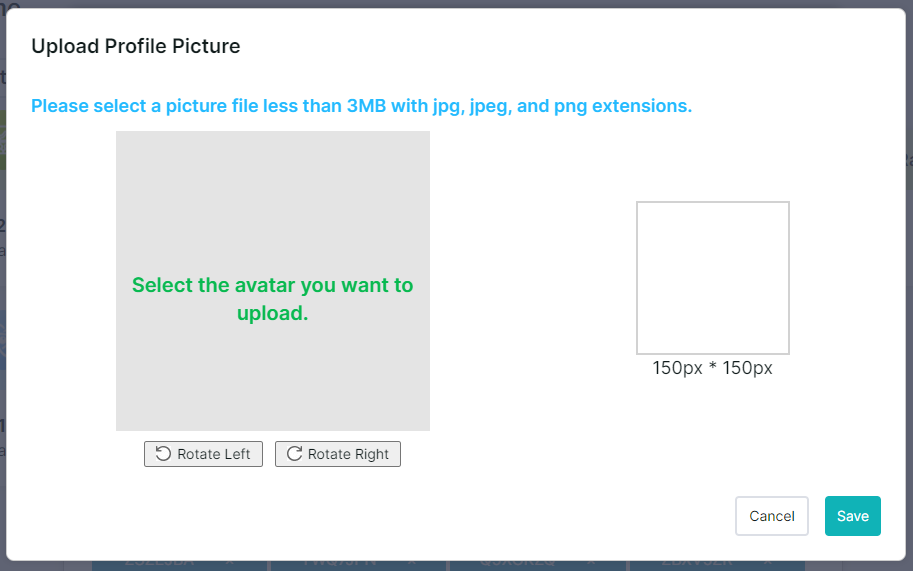Cancel the profile picture upload
This screenshot has width=913, height=571.
[x=772, y=516]
